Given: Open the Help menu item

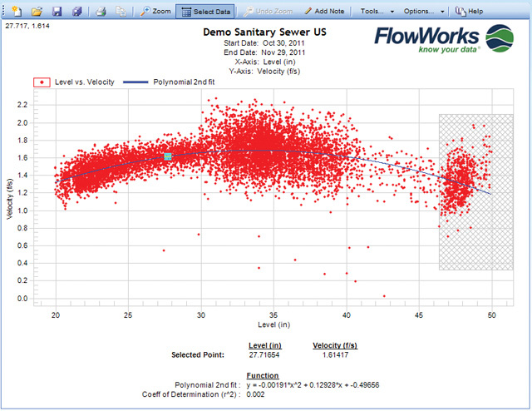Looking at the screenshot, I should pos(470,12).
